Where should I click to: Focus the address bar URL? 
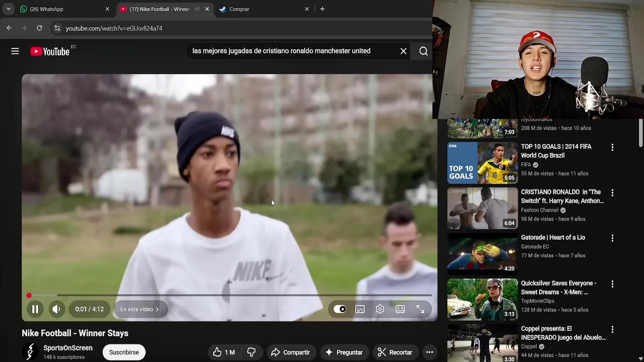point(114,29)
